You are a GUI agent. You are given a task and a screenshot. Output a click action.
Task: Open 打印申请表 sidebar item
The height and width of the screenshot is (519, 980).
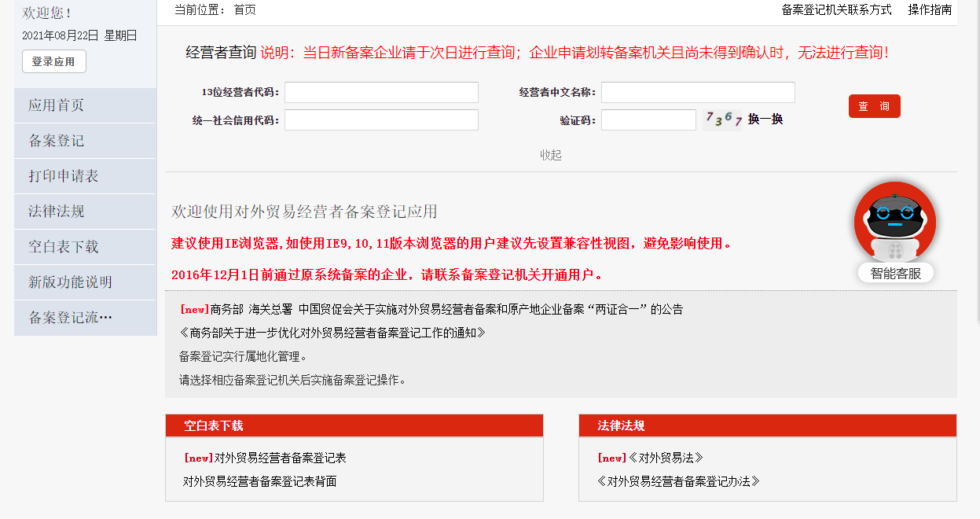(63, 176)
